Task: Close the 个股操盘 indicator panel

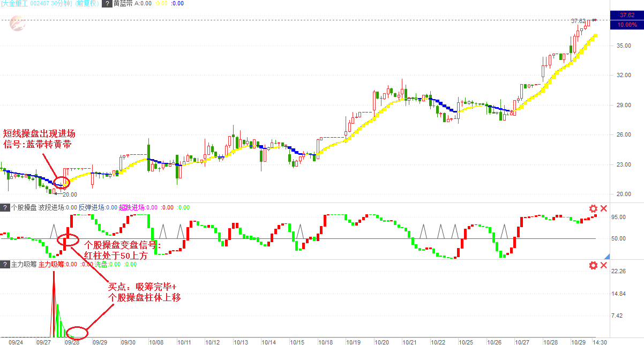Action: 604,209
